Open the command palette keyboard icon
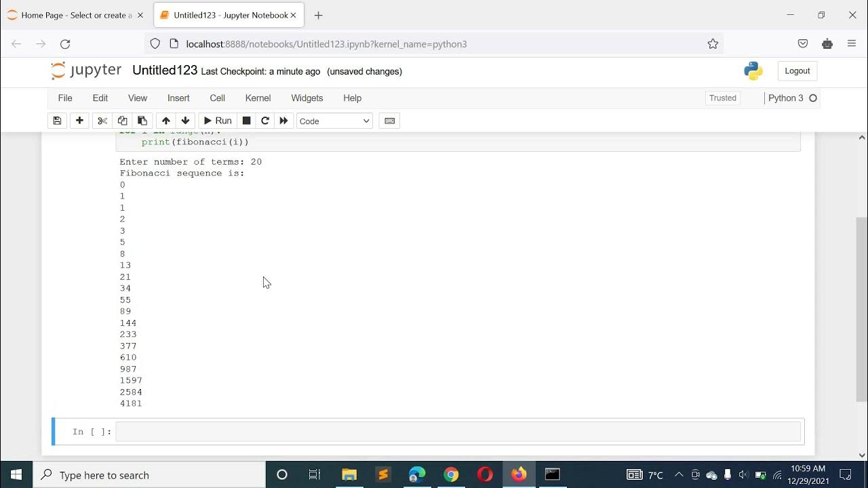Image resolution: width=868 pixels, height=488 pixels. click(x=389, y=121)
